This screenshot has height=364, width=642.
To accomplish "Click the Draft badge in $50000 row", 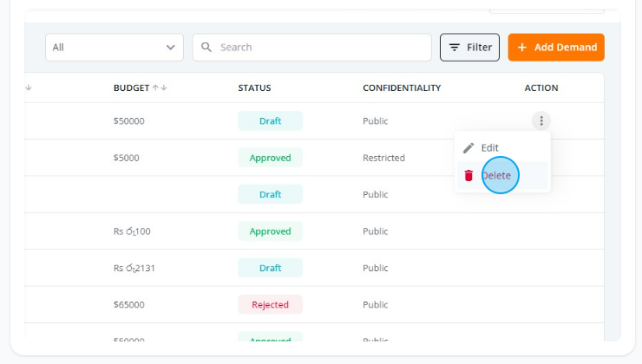I will pos(270,121).
